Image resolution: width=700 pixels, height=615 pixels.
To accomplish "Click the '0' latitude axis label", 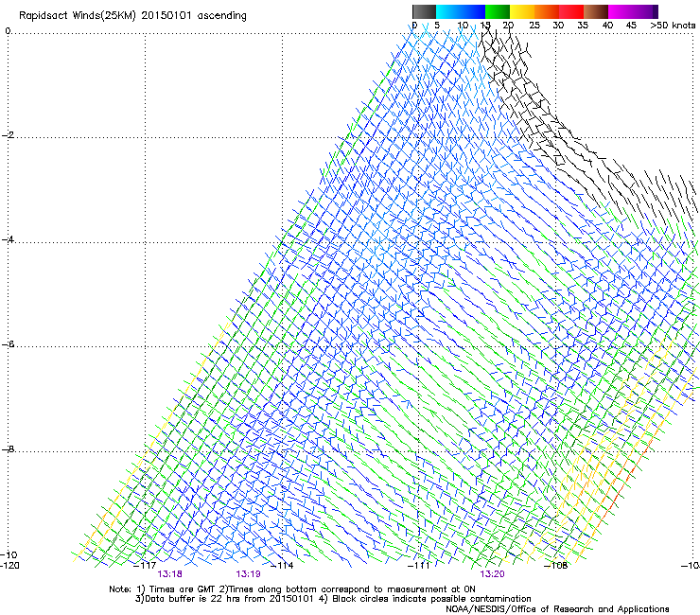I will (8, 31).
